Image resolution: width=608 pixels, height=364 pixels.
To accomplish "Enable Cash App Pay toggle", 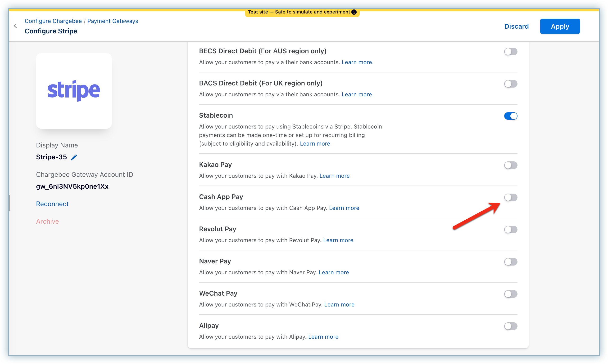I will coord(511,197).
